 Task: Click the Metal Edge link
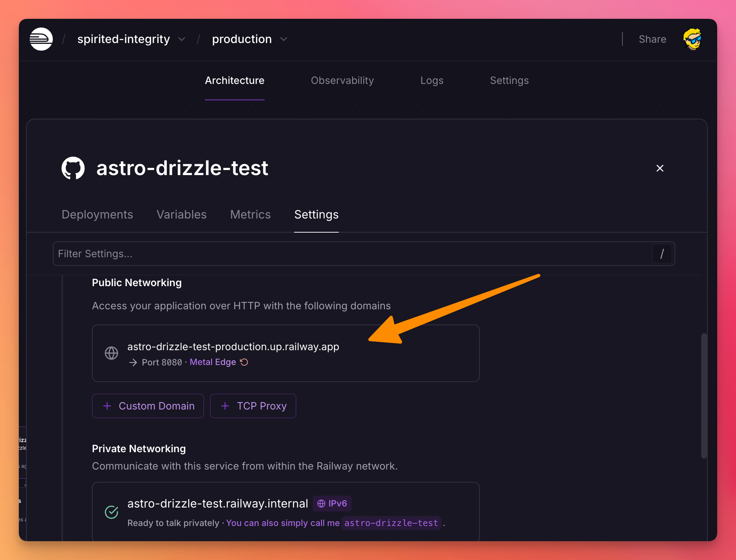point(213,362)
